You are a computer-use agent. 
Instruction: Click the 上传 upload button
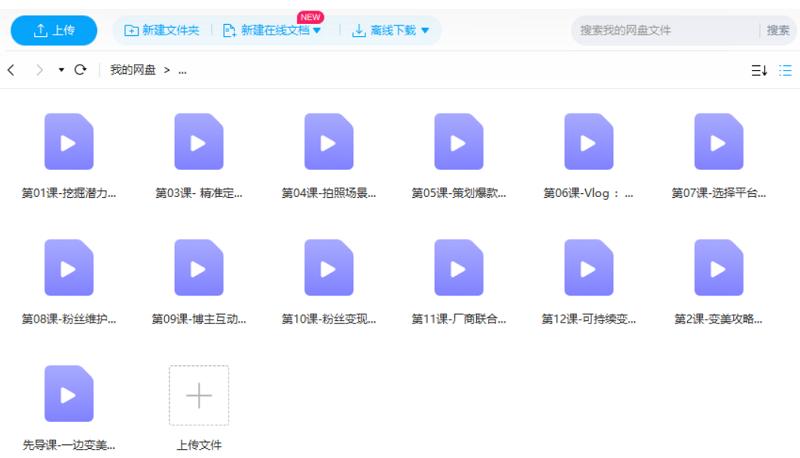(x=54, y=31)
